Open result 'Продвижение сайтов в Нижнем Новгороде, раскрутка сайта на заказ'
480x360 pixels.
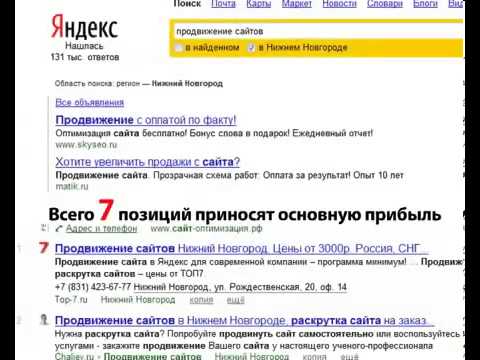243,321
